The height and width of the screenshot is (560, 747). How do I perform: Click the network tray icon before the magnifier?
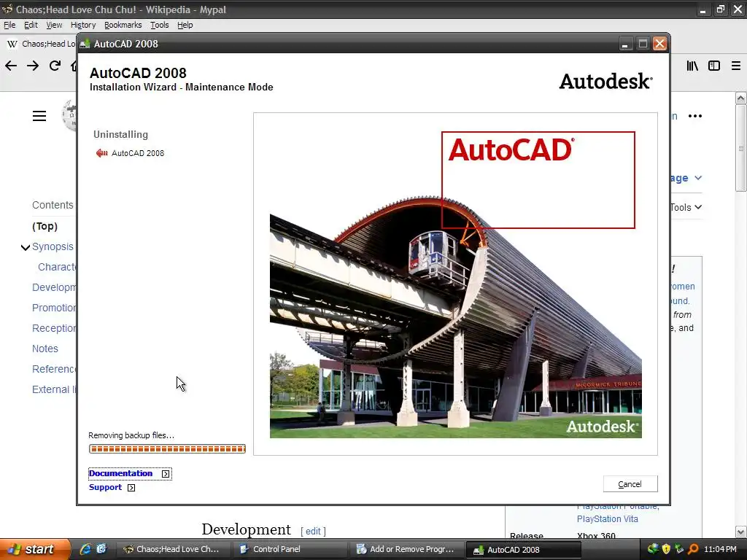click(x=679, y=549)
